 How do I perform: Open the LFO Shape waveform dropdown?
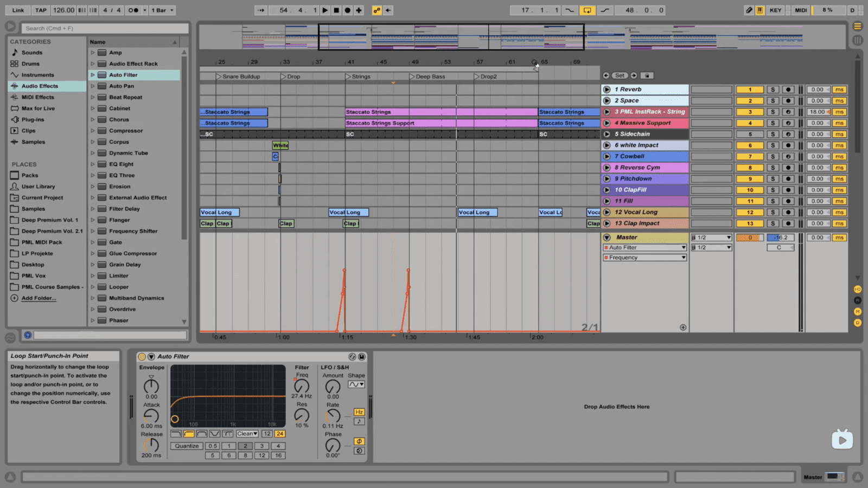pos(356,384)
